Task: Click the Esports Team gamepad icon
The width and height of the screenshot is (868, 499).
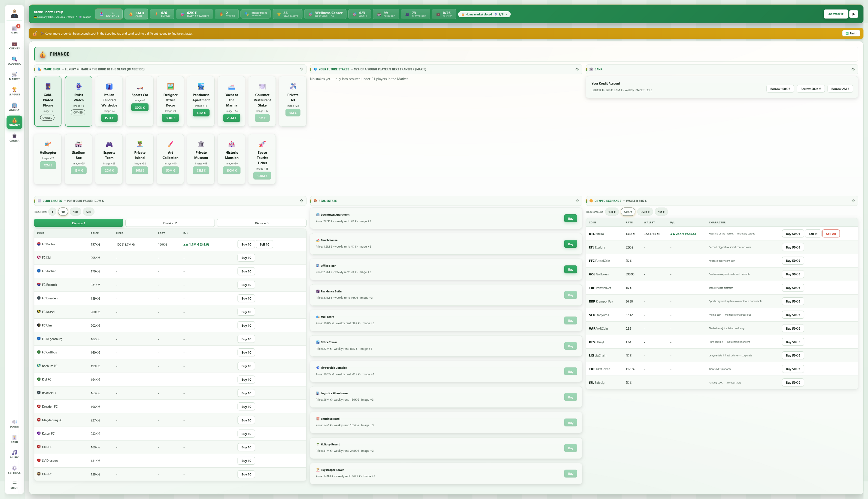Action: coord(109,144)
